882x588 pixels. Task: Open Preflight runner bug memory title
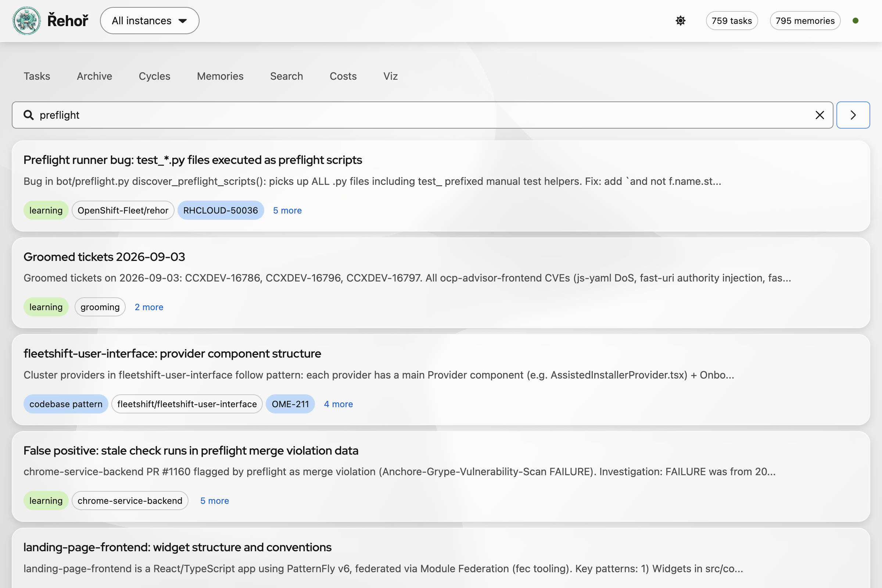(193, 160)
